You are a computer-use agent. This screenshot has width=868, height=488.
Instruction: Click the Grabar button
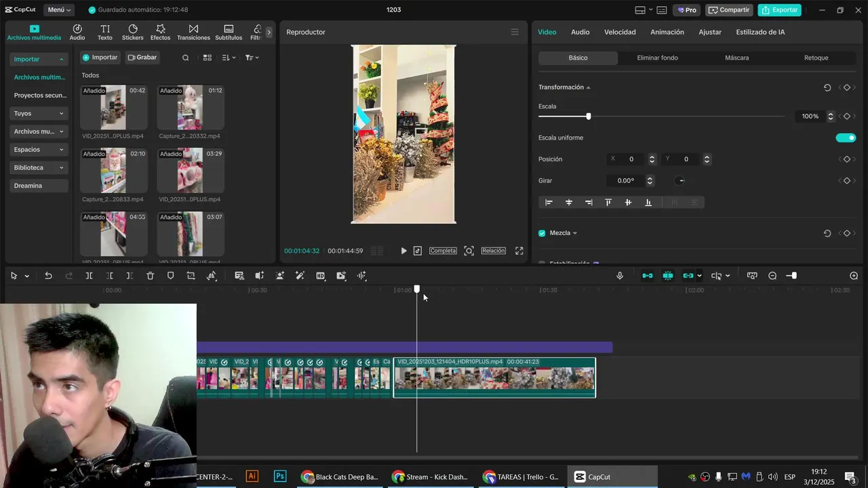click(142, 58)
